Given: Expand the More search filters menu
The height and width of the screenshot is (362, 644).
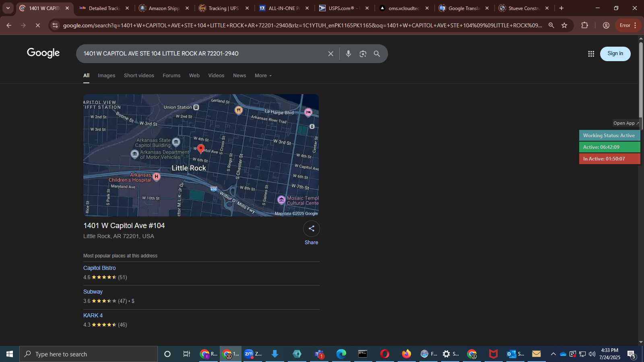Looking at the screenshot, I should (x=263, y=76).
